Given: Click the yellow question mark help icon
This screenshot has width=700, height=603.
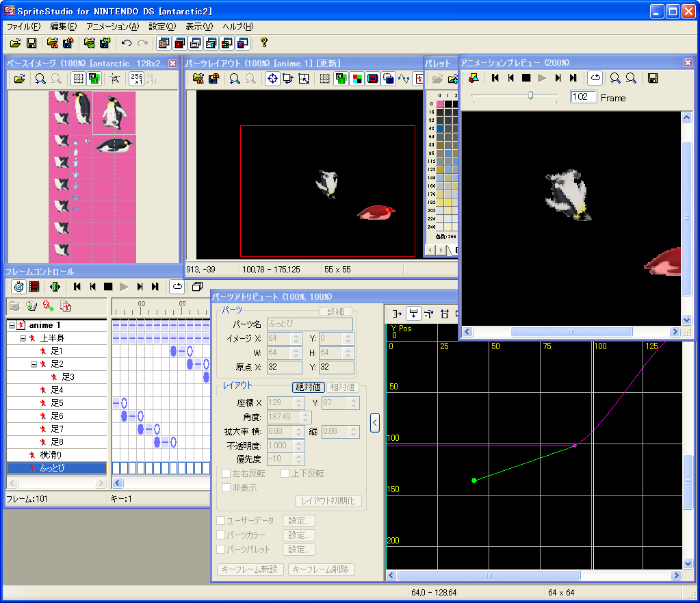Looking at the screenshot, I should tap(264, 43).
